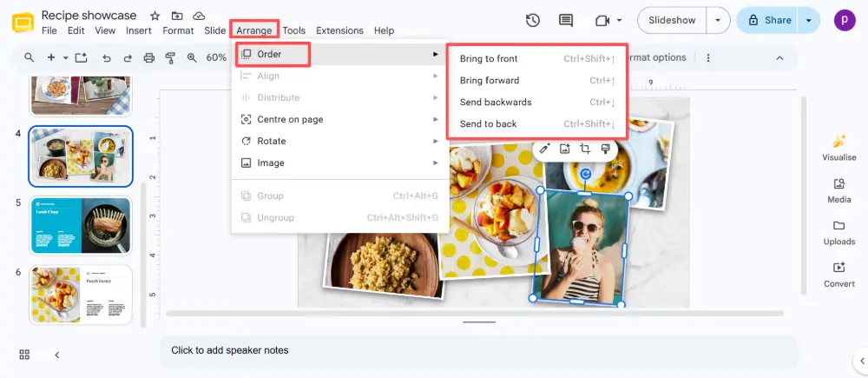Image resolution: width=868 pixels, height=378 pixels.
Task: Open Slideshow options dropdown arrow
Action: [718, 20]
